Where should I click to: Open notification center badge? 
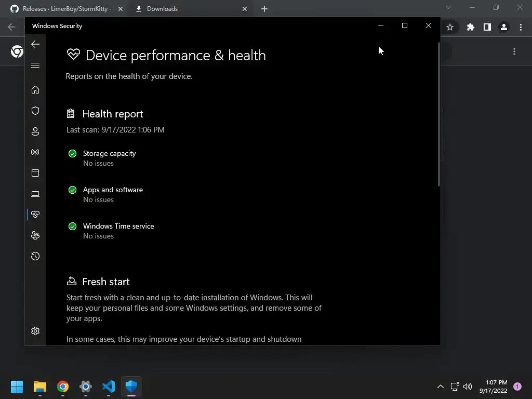(517, 387)
